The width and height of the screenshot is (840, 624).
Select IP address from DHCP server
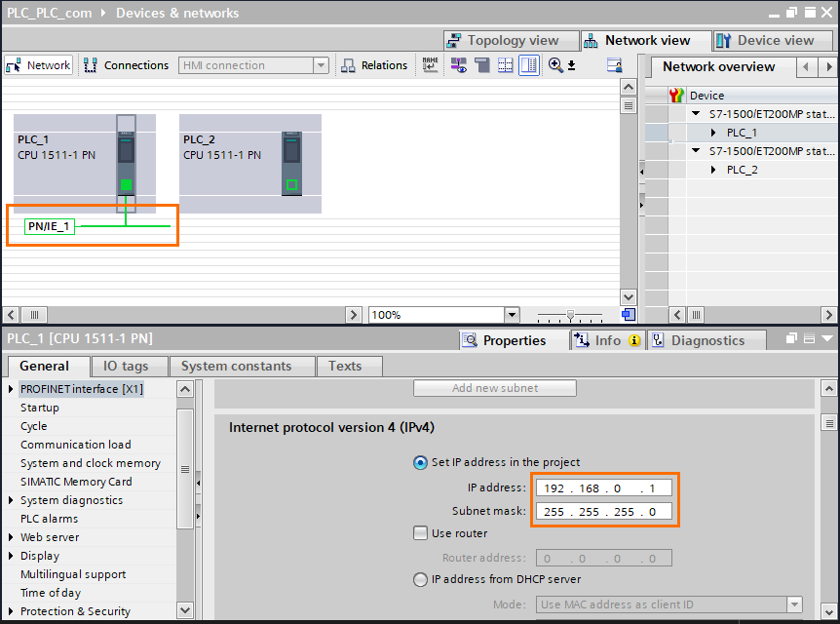421,579
